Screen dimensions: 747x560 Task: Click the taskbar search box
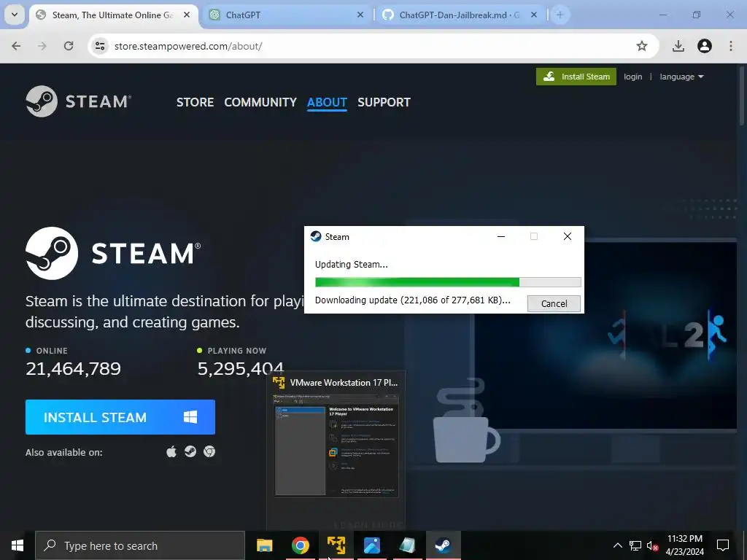pos(140,545)
